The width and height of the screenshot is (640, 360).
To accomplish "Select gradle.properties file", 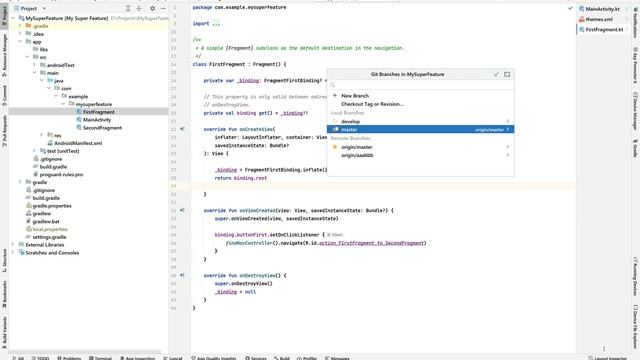I will (52, 206).
